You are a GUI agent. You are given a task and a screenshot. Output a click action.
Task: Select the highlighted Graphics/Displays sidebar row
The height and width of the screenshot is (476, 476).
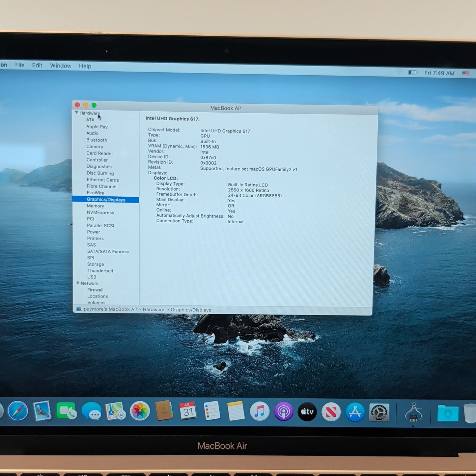click(106, 199)
